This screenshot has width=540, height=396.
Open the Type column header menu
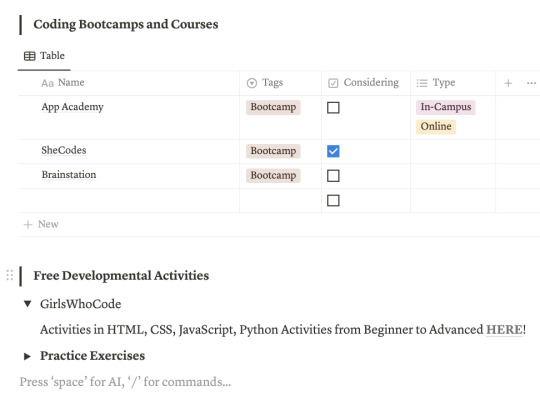pyautogui.click(x=453, y=83)
